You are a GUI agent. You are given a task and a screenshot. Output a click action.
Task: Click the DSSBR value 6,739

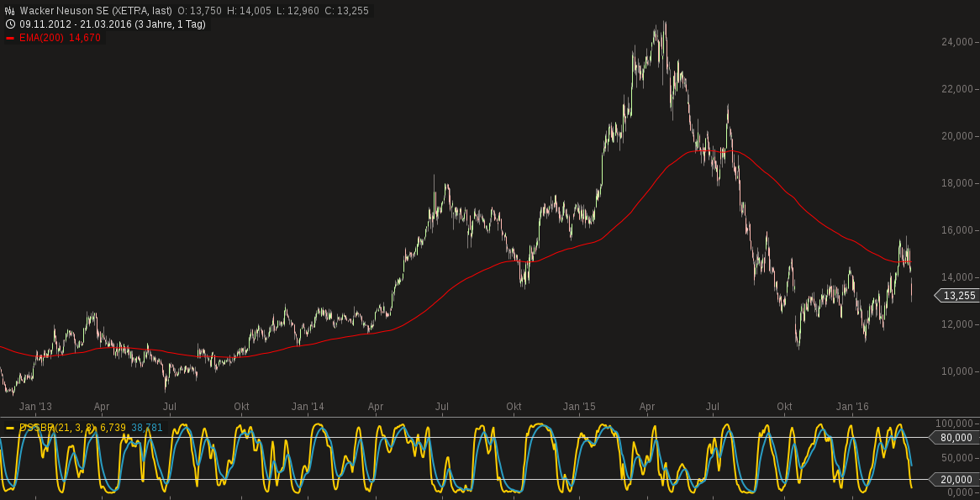(x=111, y=427)
